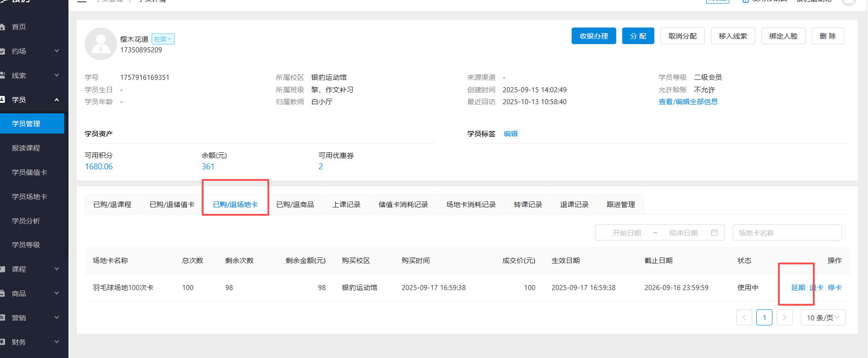Click 编辑 next to 学员标签
Viewport: 868px width, 358px height.
tap(511, 134)
